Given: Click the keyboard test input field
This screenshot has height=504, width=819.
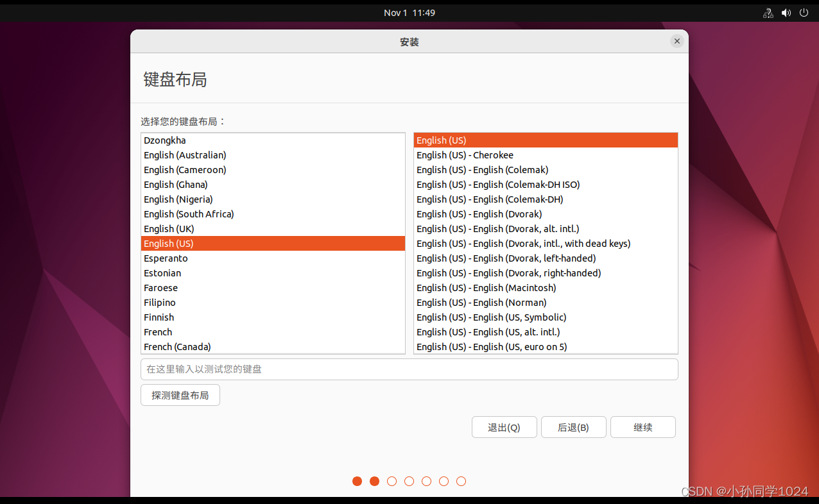Looking at the screenshot, I should coord(409,369).
